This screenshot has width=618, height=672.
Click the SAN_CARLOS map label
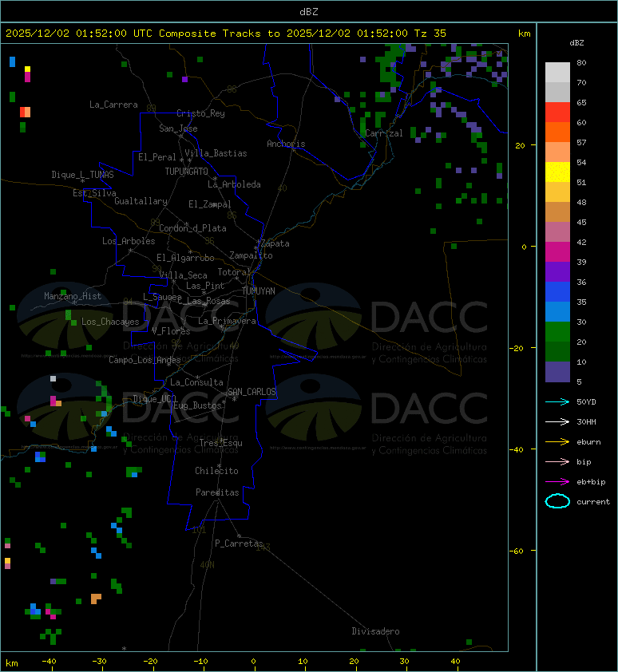[x=252, y=392]
